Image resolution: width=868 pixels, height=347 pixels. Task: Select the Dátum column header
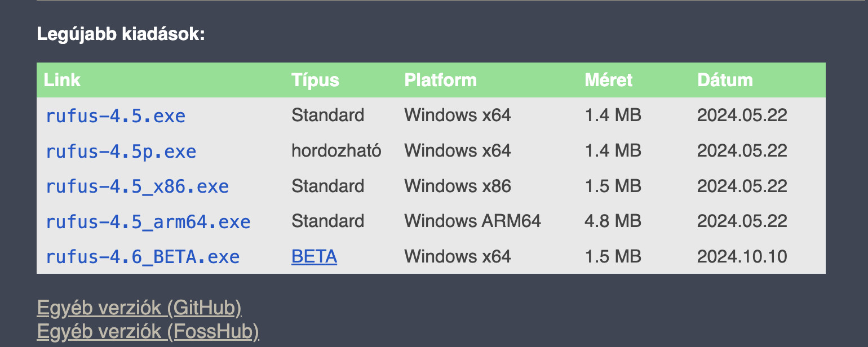(725, 80)
